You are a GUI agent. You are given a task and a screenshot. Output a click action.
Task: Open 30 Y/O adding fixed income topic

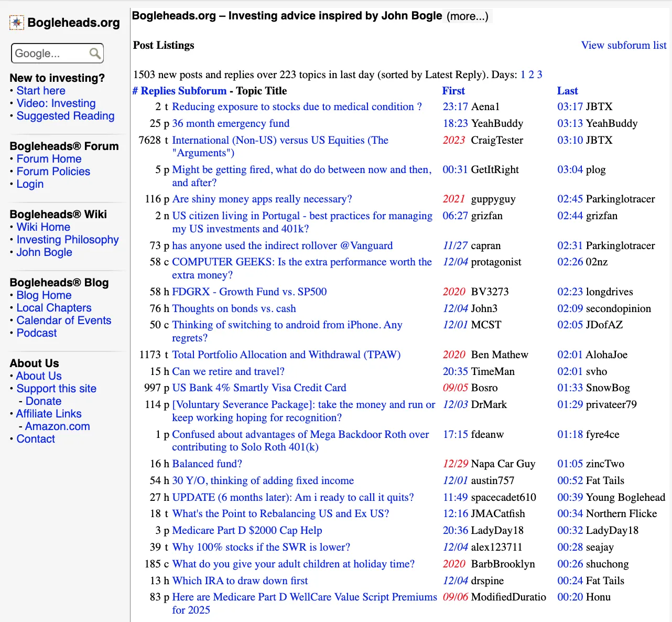tap(263, 480)
